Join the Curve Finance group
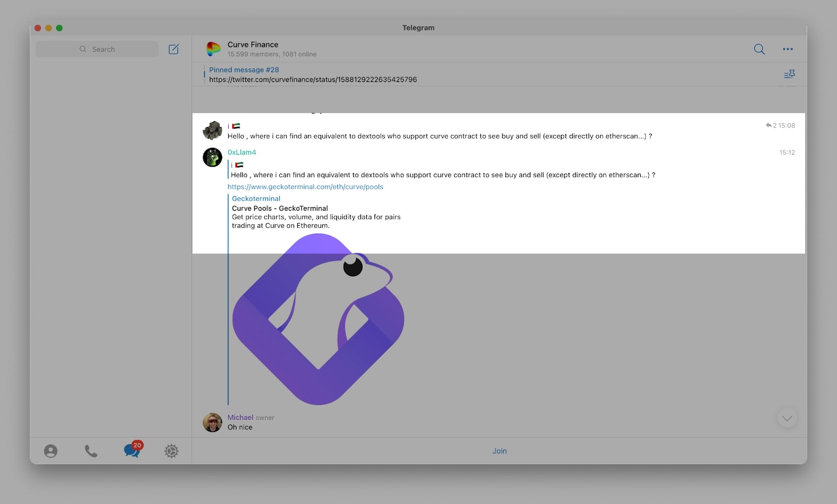The image size is (837, 504). (x=500, y=451)
